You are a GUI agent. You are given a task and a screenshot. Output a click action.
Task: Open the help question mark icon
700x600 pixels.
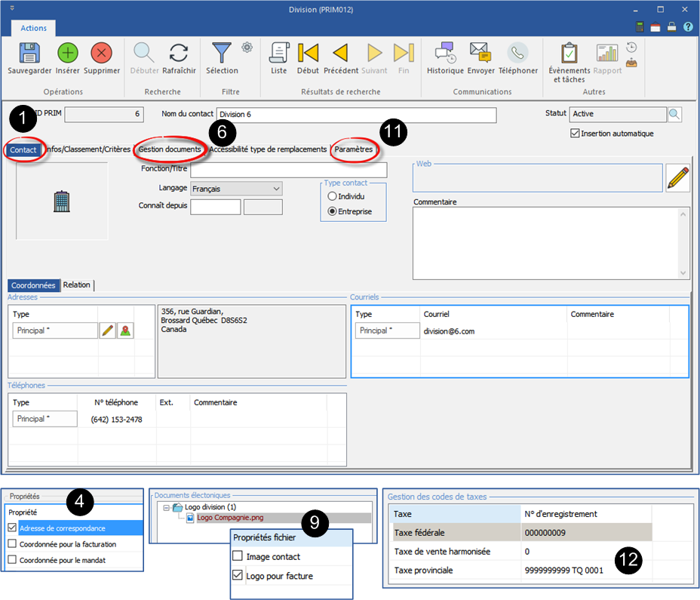[688, 27]
